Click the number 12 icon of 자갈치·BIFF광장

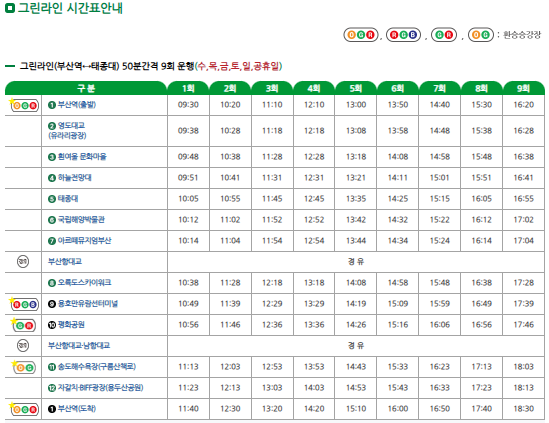click(x=52, y=388)
